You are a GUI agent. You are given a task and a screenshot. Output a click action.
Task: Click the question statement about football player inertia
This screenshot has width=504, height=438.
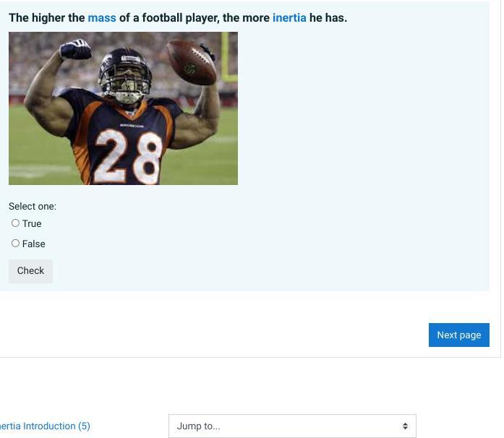pyautogui.click(x=178, y=17)
